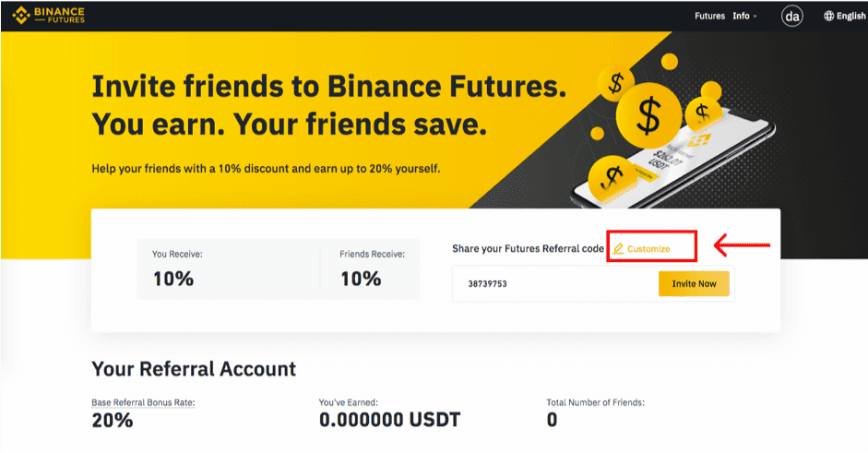The height and width of the screenshot is (453, 868).
Task: Click the largest dollar coin graphic
Action: (648, 115)
